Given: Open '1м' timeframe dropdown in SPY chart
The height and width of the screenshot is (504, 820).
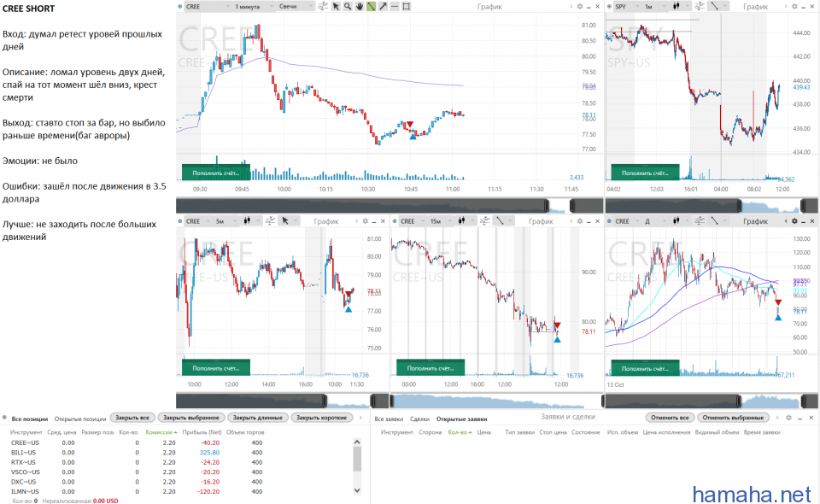Looking at the screenshot, I should (x=655, y=6).
